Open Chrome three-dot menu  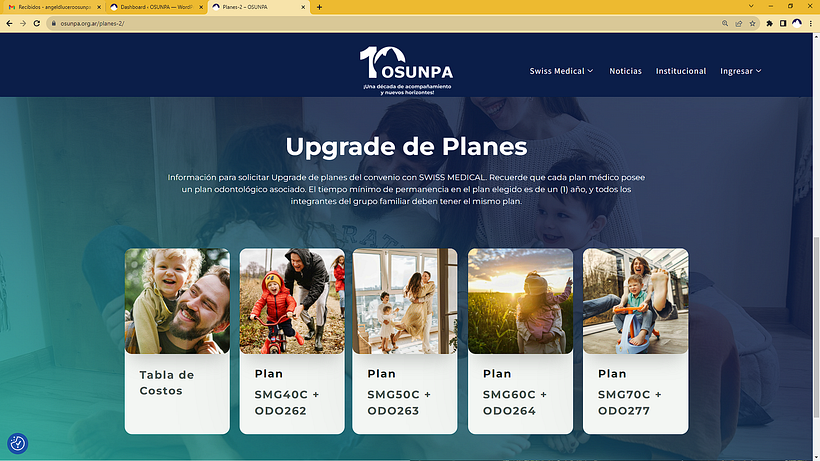click(811, 23)
